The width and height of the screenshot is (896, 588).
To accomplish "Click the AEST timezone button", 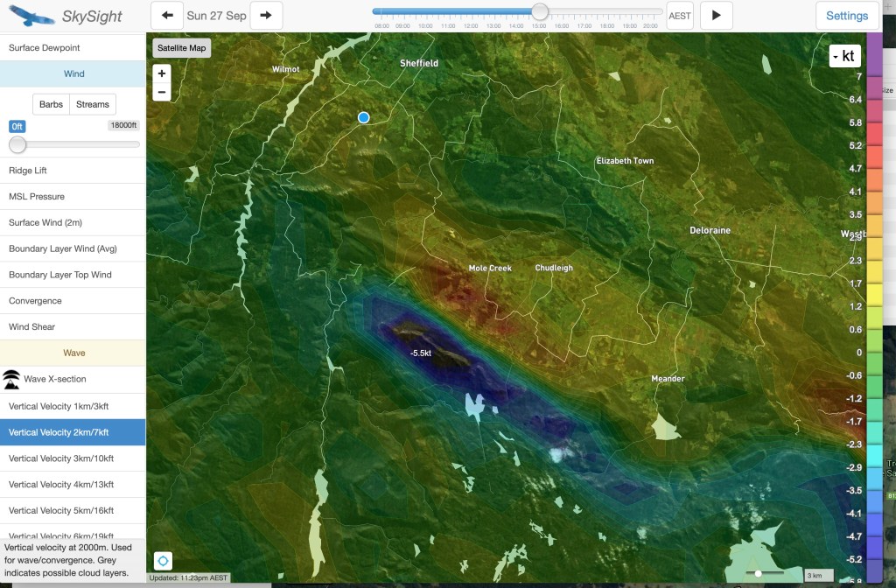I will (680, 16).
